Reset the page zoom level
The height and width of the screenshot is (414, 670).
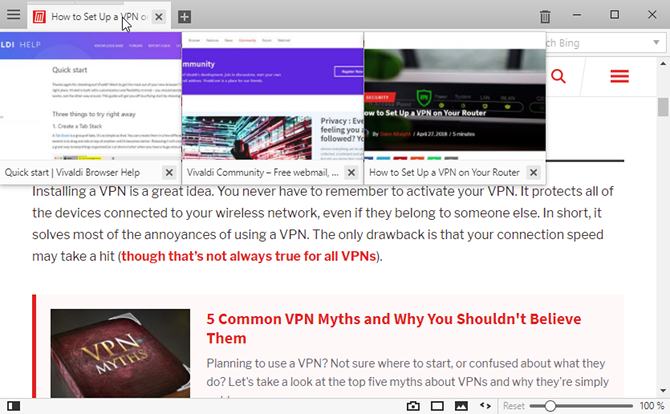[514, 406]
